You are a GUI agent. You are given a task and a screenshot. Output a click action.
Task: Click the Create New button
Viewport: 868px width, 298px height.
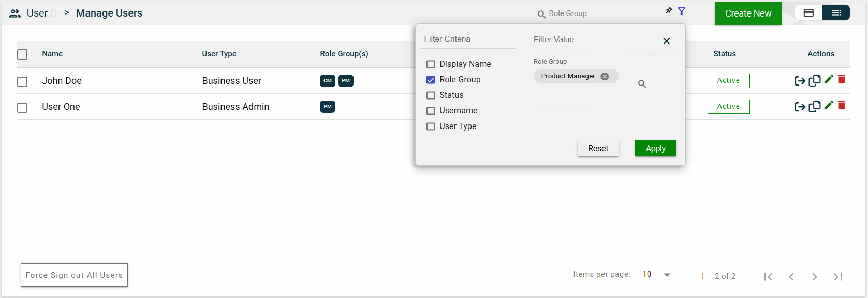[748, 13]
